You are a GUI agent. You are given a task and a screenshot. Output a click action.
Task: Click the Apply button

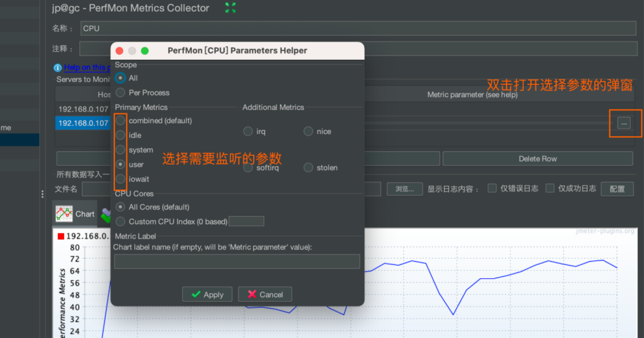pos(208,295)
